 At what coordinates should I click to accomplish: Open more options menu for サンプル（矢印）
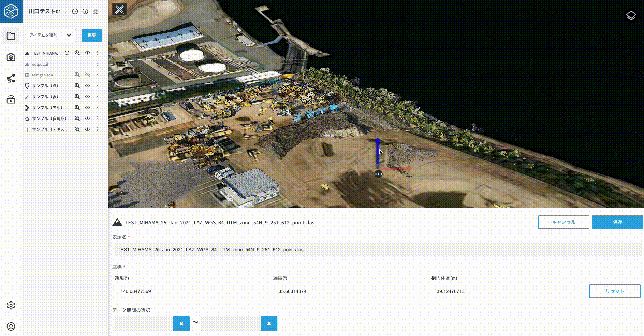(98, 108)
